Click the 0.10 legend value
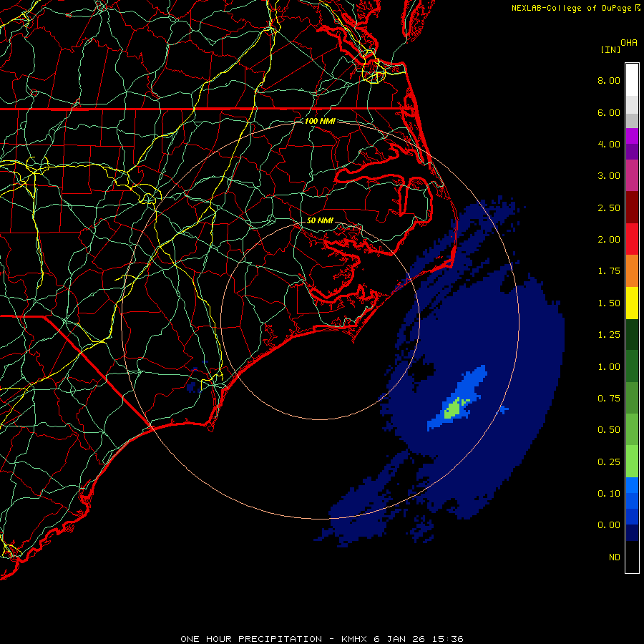644x644 pixels. click(x=609, y=494)
